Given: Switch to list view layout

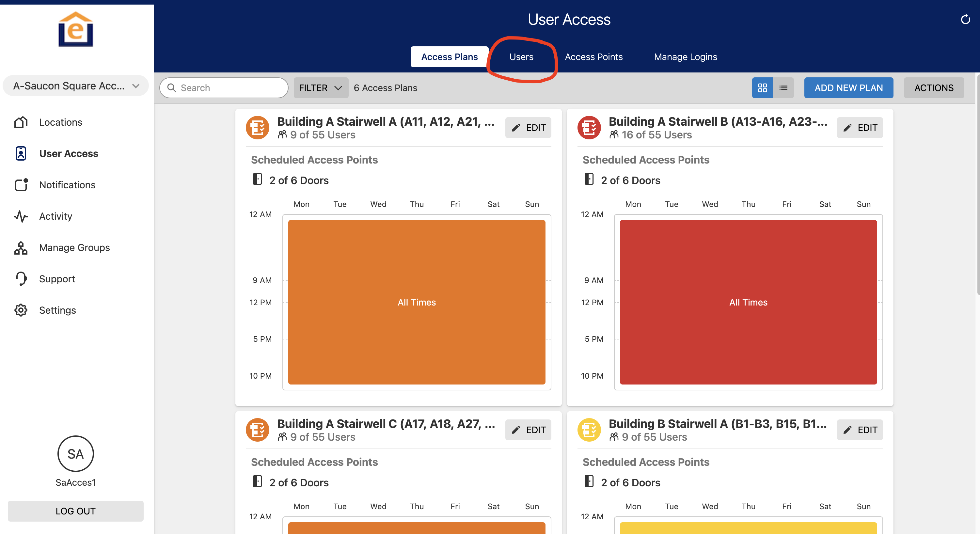Looking at the screenshot, I should 783,88.
